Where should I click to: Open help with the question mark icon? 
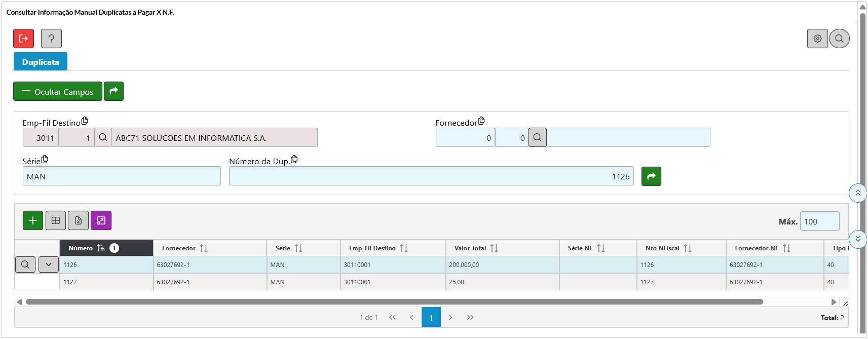51,39
